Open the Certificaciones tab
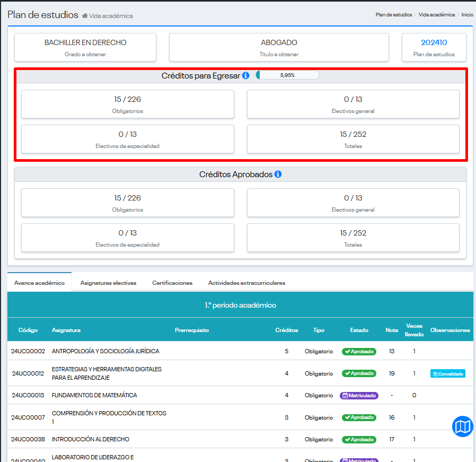 tap(172, 283)
